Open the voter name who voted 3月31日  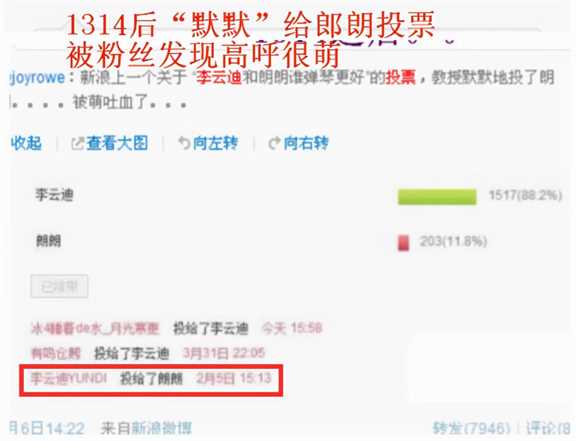(x=56, y=354)
